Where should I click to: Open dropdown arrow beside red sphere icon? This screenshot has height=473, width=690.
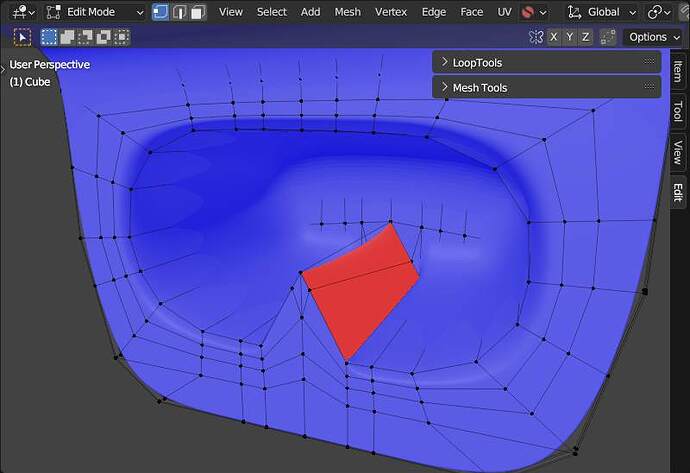[543, 13]
